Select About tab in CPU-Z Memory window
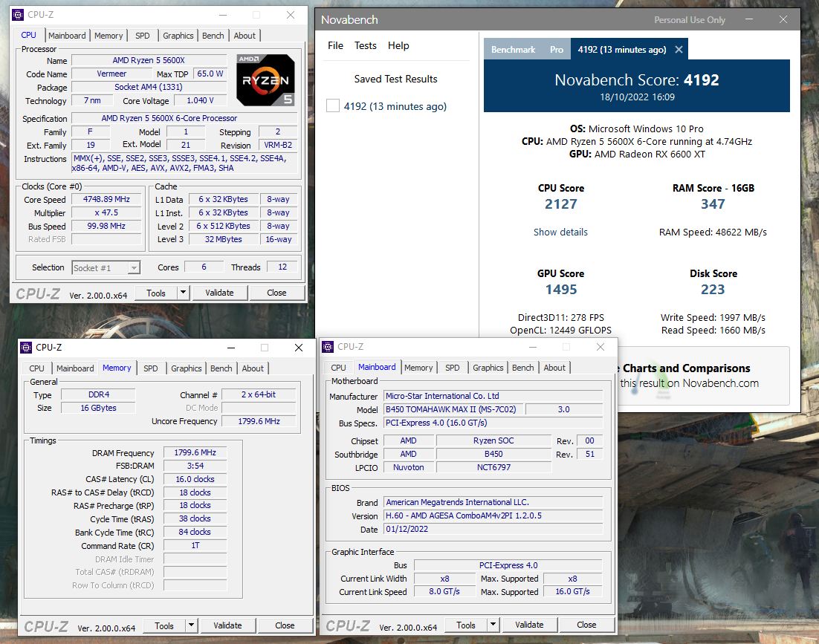Image resolution: width=819 pixels, height=644 pixels. (253, 368)
